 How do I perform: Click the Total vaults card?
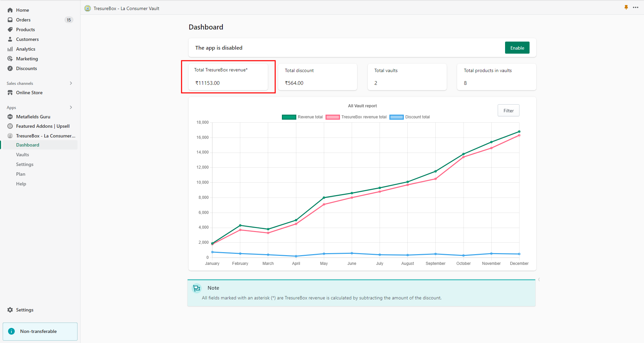pos(407,77)
